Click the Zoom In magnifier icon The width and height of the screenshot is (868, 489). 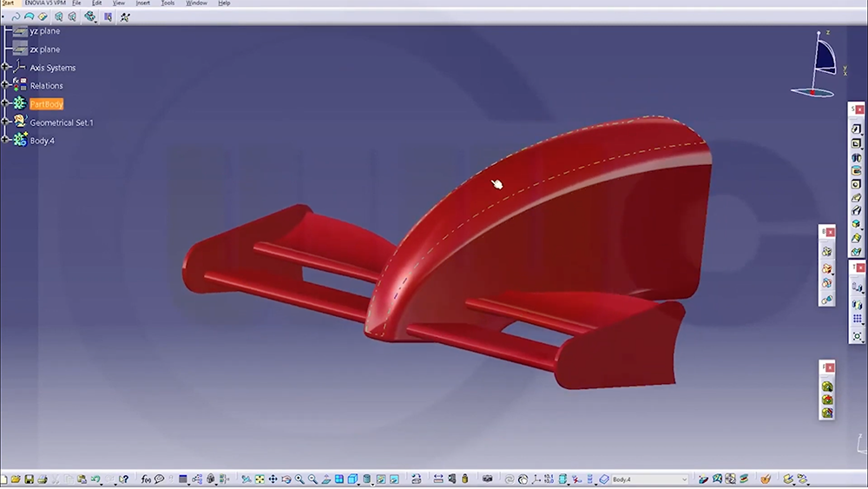[x=299, y=479]
